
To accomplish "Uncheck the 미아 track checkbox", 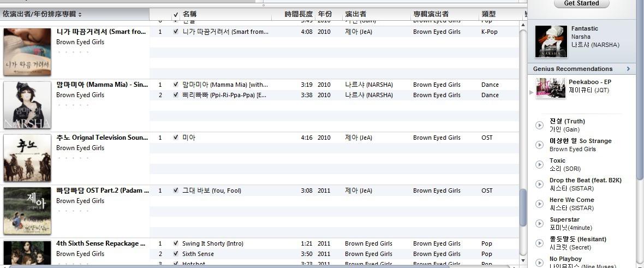I will coord(176,138).
